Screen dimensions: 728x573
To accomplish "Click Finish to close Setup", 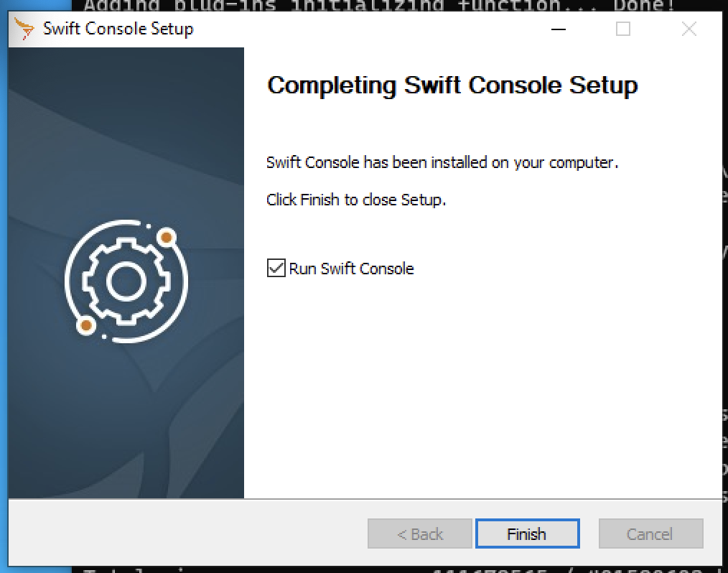I will 528,534.
